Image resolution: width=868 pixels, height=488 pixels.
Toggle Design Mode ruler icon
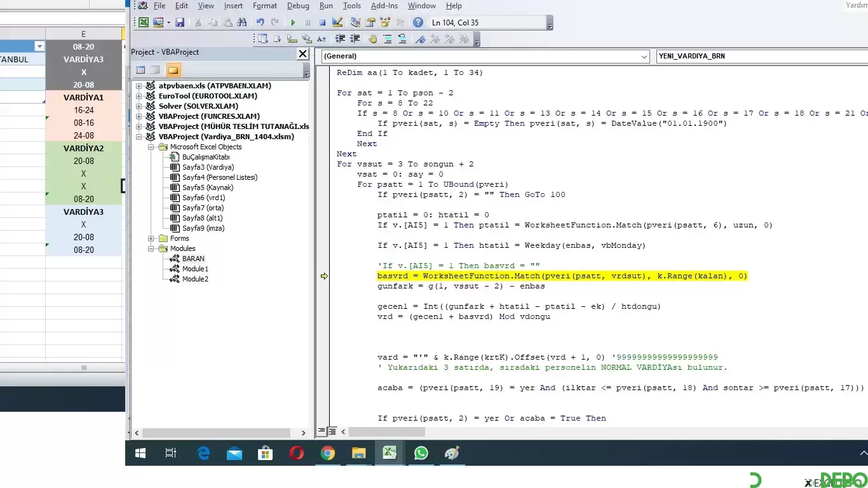click(x=337, y=22)
